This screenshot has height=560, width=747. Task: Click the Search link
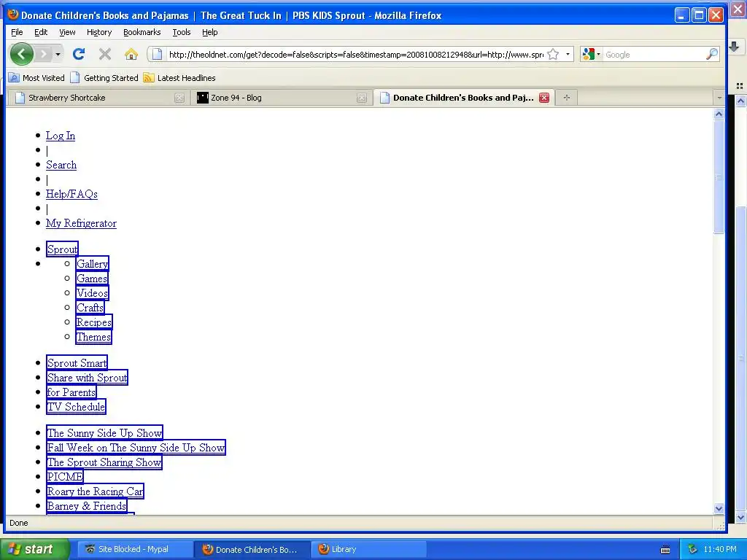click(x=61, y=165)
